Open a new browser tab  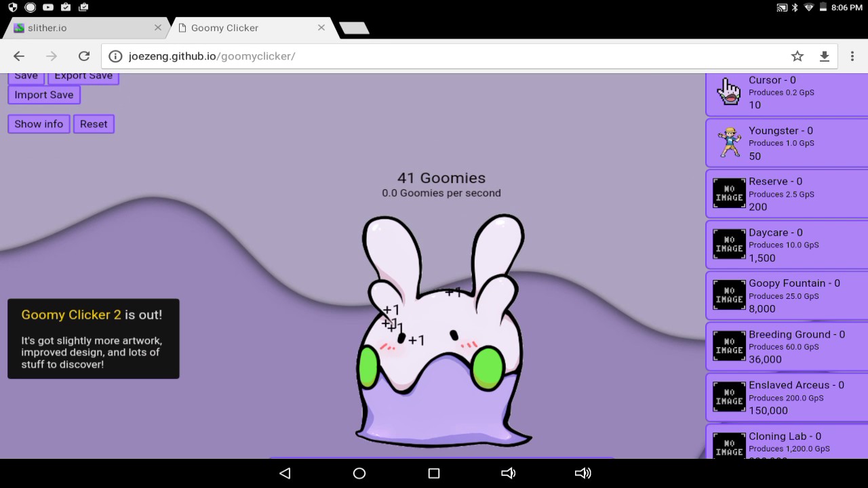click(354, 28)
